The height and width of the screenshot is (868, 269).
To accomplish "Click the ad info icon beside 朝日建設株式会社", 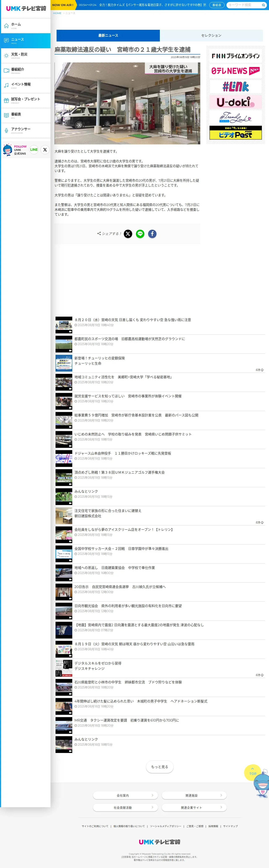I will 262,523.
